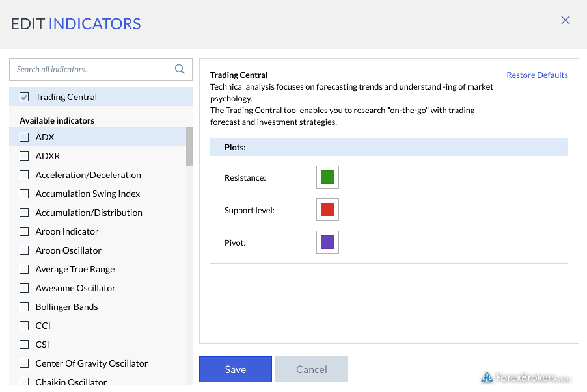
Task: Close the Edit Indicators dialog
Action: pyautogui.click(x=566, y=20)
